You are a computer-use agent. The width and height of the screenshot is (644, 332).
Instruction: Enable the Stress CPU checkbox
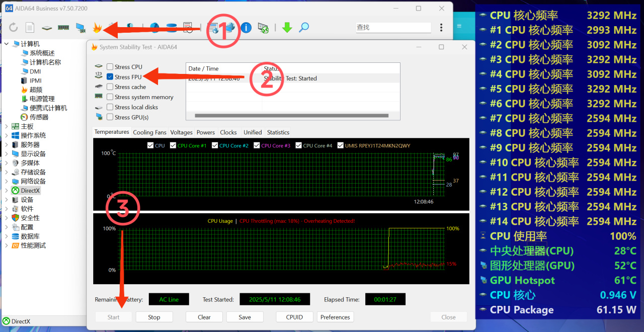coord(110,67)
